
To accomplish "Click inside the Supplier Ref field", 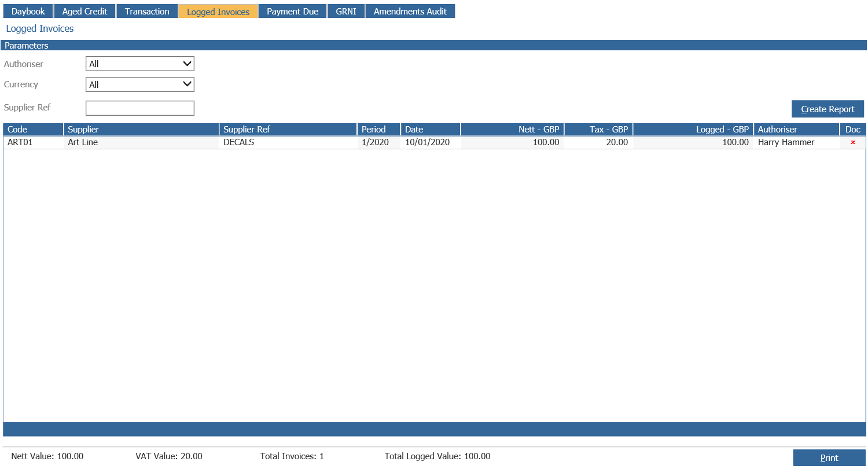I will (139, 108).
